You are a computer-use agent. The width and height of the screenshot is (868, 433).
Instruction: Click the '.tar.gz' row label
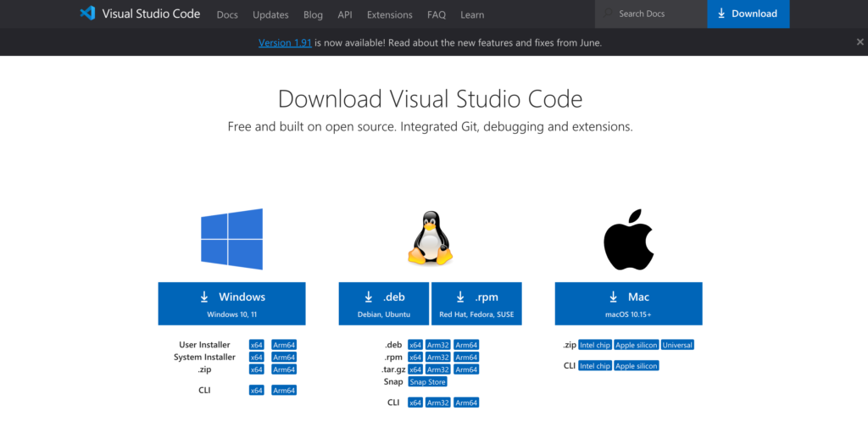pos(392,369)
